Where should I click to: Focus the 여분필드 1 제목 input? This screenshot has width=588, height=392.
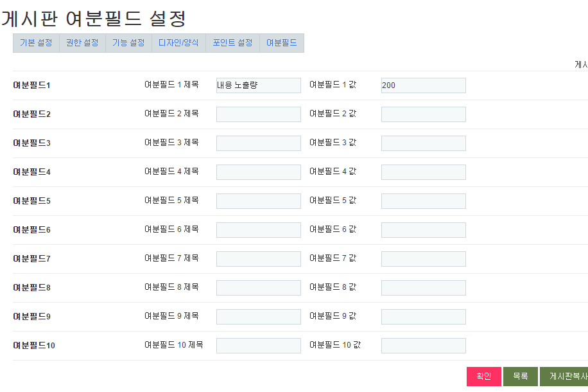coord(258,85)
